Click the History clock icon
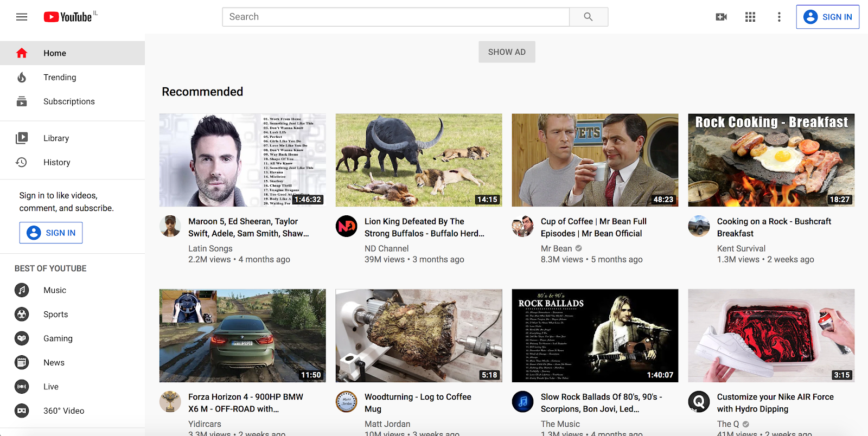Viewport: 868px width, 436px height. 22,162
